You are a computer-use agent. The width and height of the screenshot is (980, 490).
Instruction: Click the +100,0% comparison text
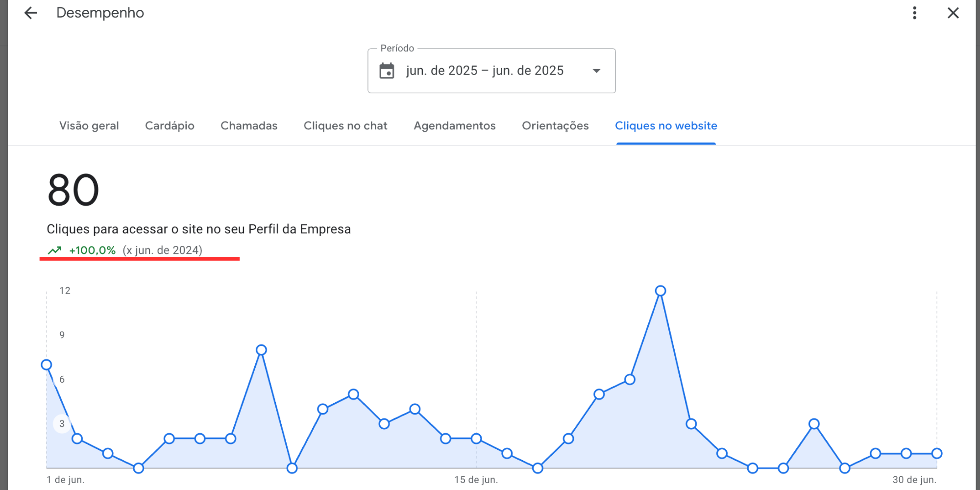point(93,250)
